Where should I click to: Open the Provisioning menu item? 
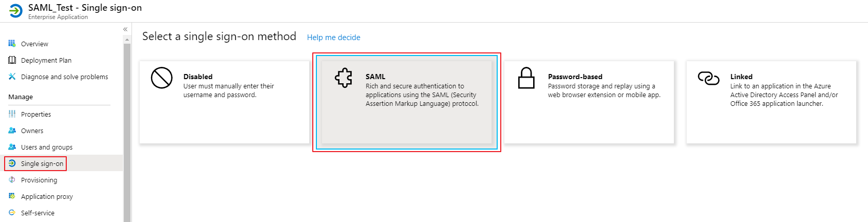coord(39,180)
